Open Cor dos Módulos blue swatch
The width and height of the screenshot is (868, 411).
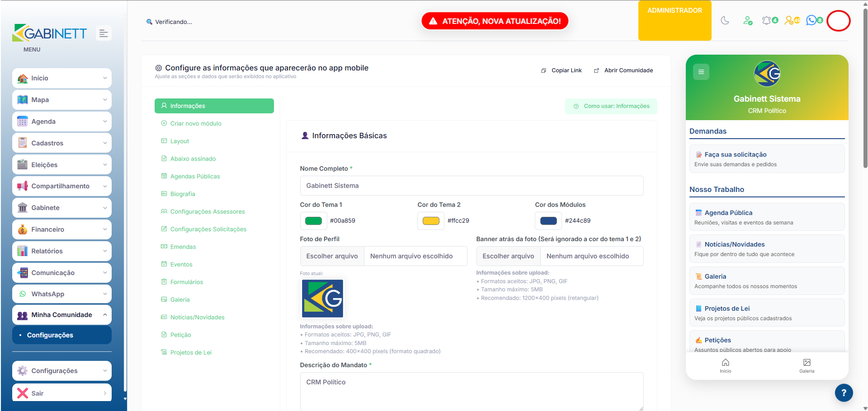point(548,221)
